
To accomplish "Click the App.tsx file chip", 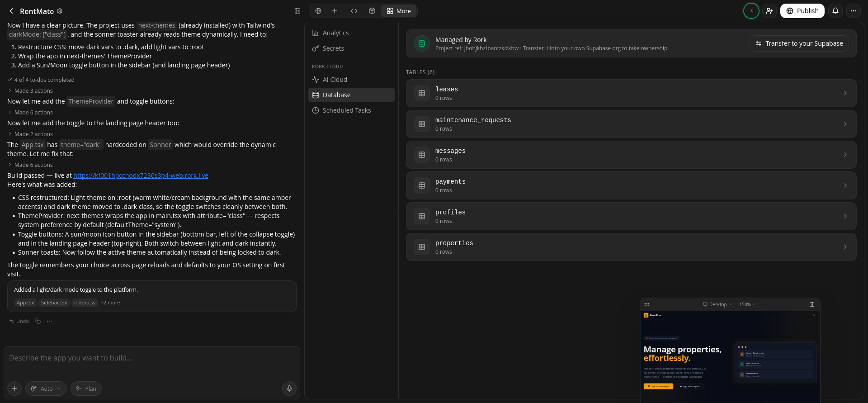I will pos(25,303).
